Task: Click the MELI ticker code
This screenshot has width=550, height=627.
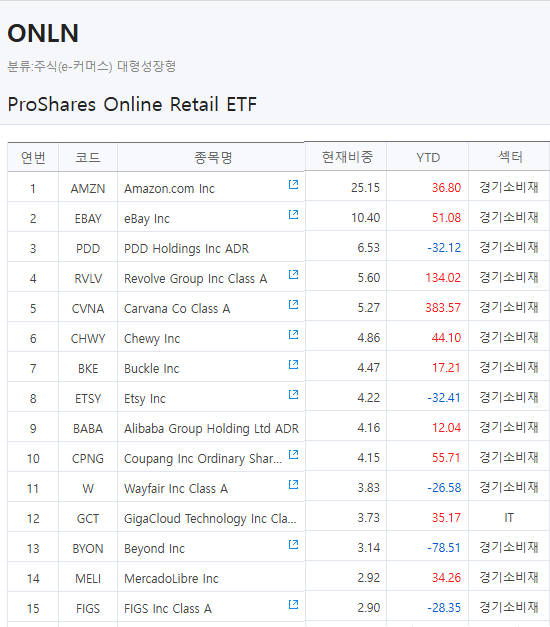Action: [88, 579]
